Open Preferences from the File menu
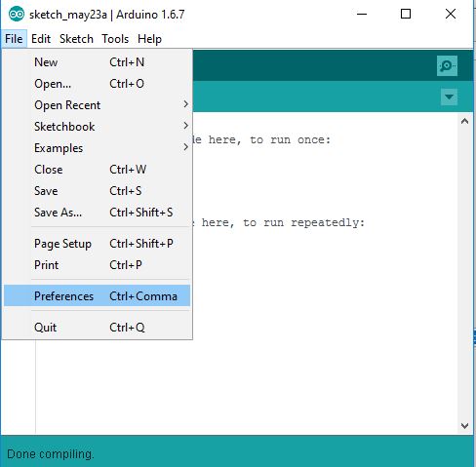Image resolution: width=476 pixels, height=467 pixels. (97, 295)
